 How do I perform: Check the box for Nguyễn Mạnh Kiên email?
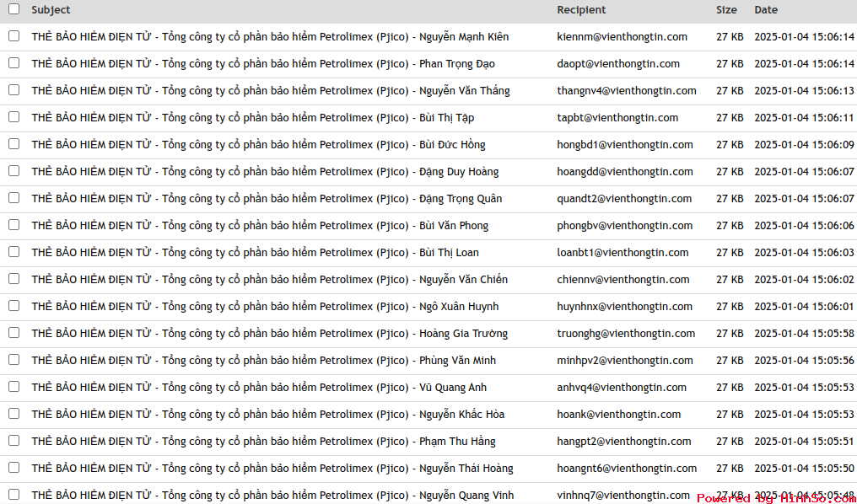(x=13, y=36)
